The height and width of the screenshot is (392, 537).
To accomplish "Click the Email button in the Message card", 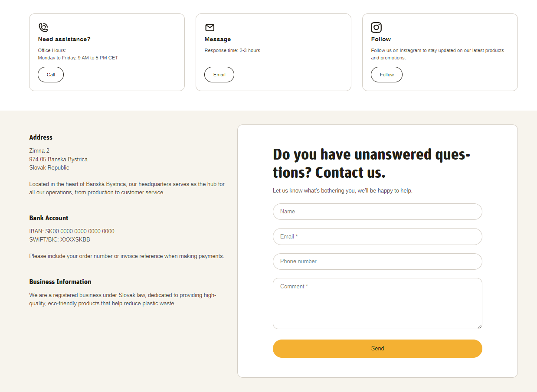I will pos(219,75).
